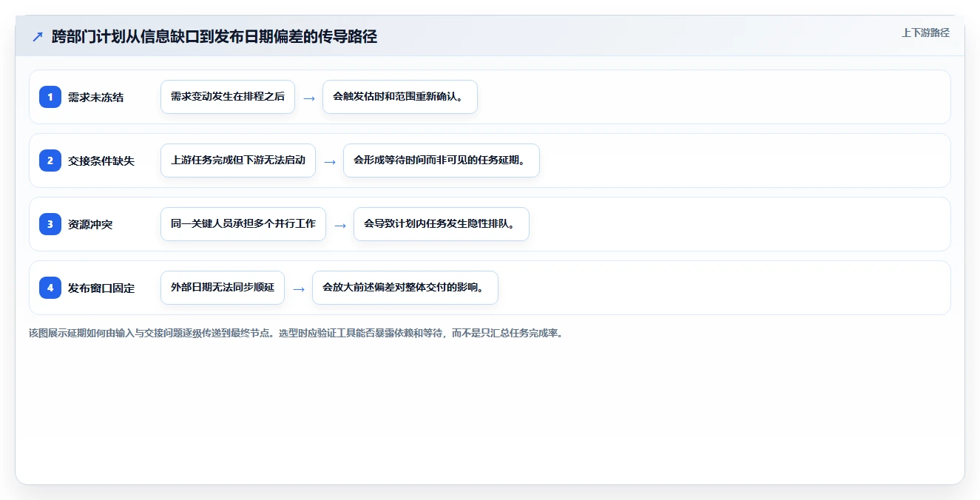Click the 会触发估时和范围重新确认。 box

400,97
